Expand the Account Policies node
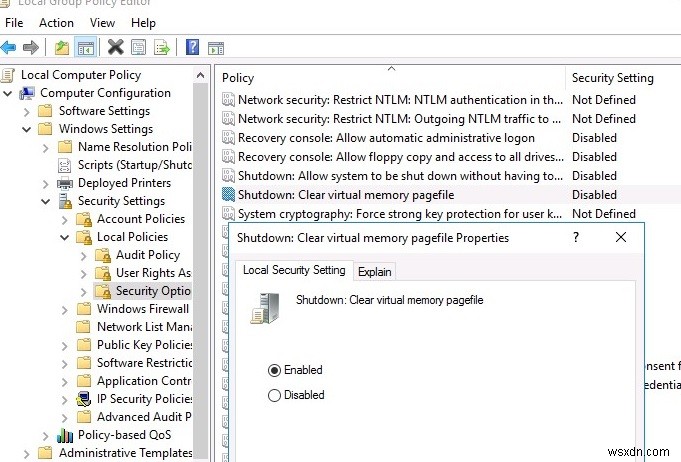This screenshot has height=462, width=681. tap(65, 220)
